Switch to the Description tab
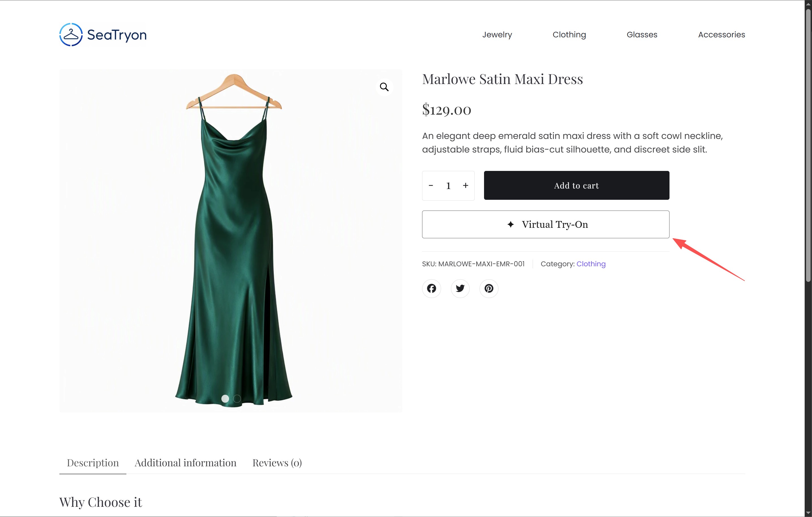 pyautogui.click(x=93, y=463)
